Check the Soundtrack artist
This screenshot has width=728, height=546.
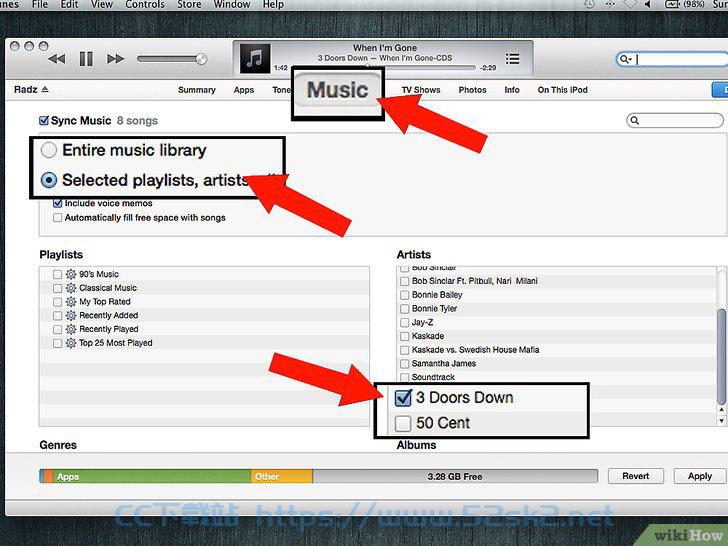point(404,377)
